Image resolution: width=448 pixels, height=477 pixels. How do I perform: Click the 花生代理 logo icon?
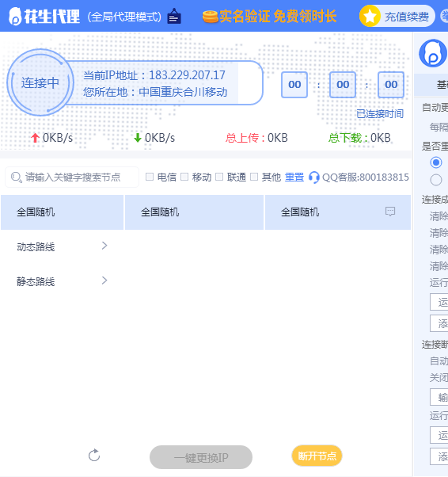pos(14,17)
